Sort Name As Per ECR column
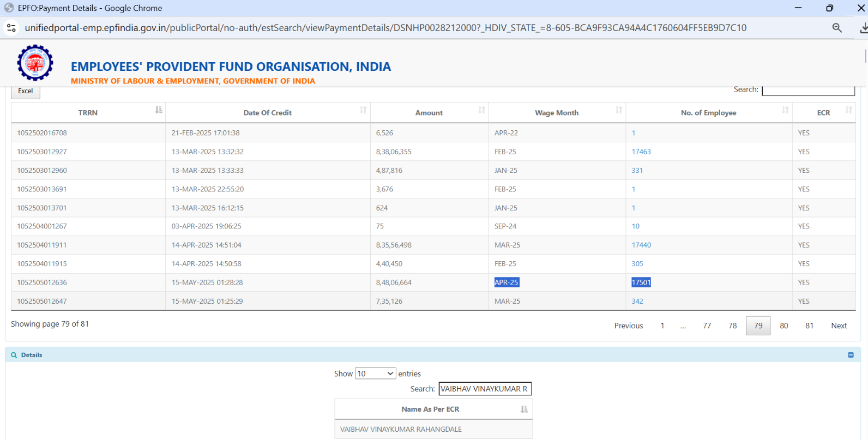The image size is (868, 440). tap(524, 409)
